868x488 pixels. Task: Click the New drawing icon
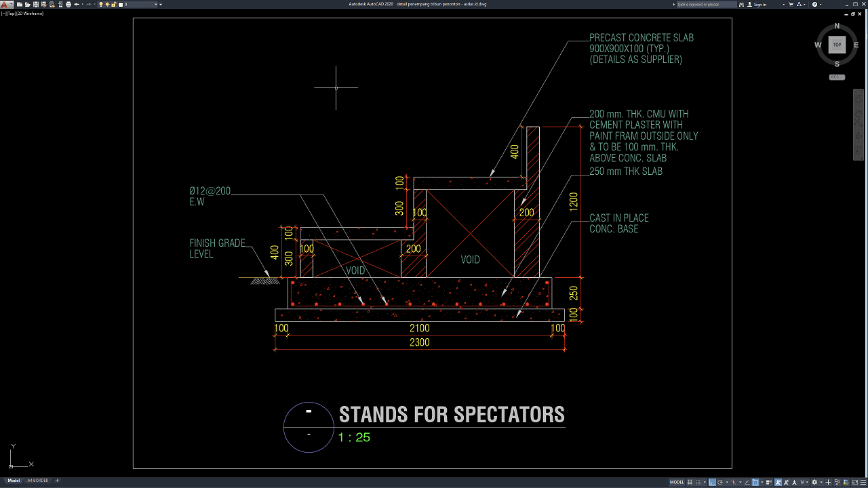tap(20, 4)
